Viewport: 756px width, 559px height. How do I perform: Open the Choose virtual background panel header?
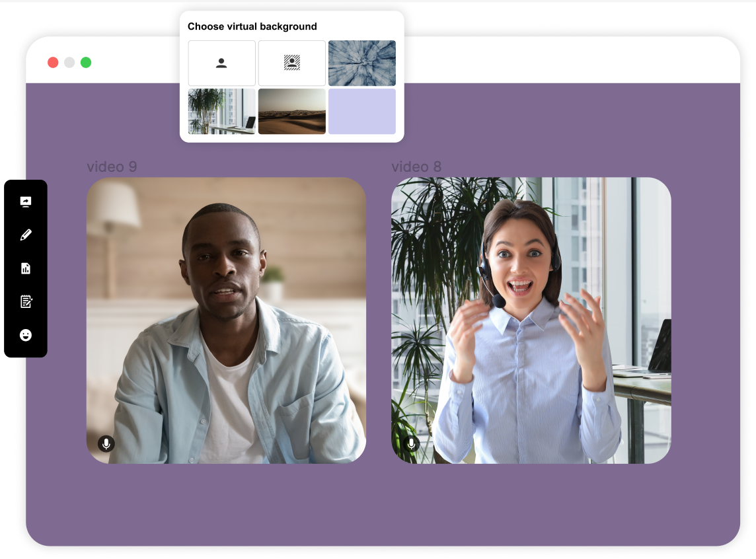pos(250,26)
